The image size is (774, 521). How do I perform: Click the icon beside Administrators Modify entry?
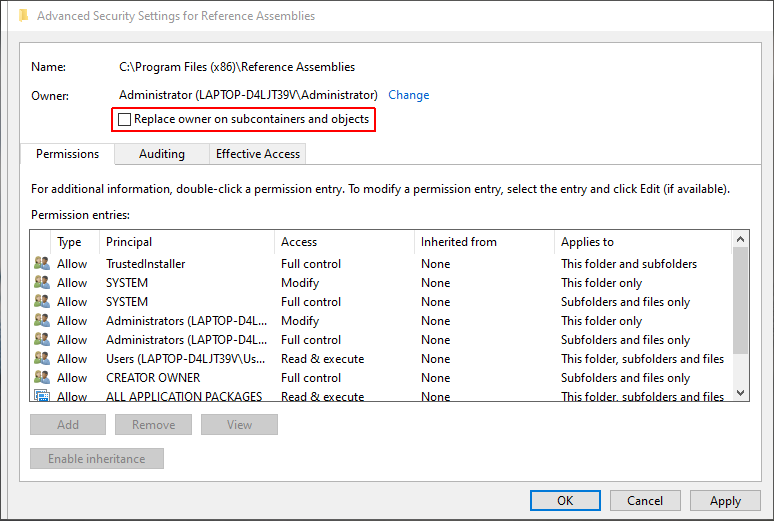click(x=41, y=321)
